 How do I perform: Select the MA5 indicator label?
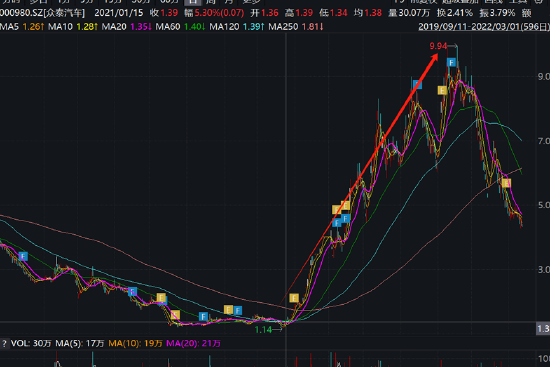[9, 27]
